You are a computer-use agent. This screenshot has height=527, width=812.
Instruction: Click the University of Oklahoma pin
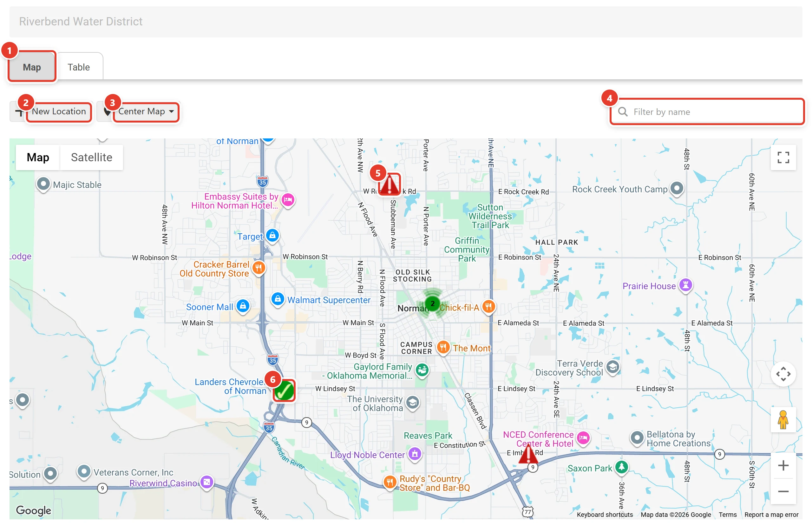click(x=412, y=403)
